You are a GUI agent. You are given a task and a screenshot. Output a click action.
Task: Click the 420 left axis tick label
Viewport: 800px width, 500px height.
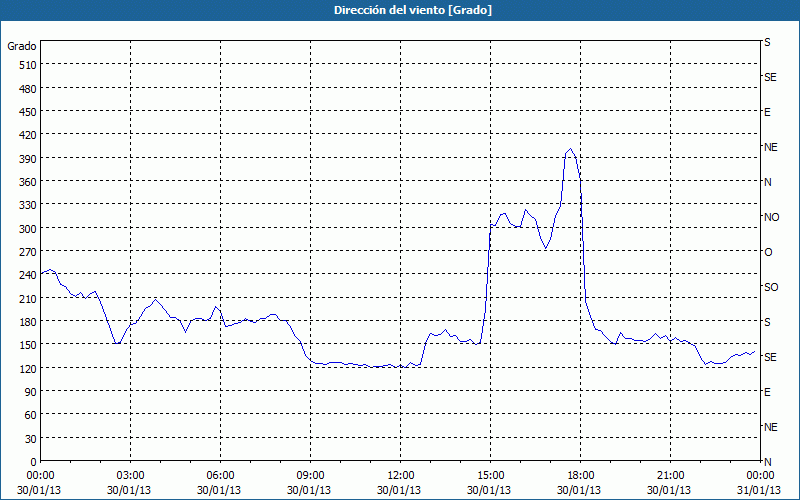pyautogui.click(x=28, y=135)
